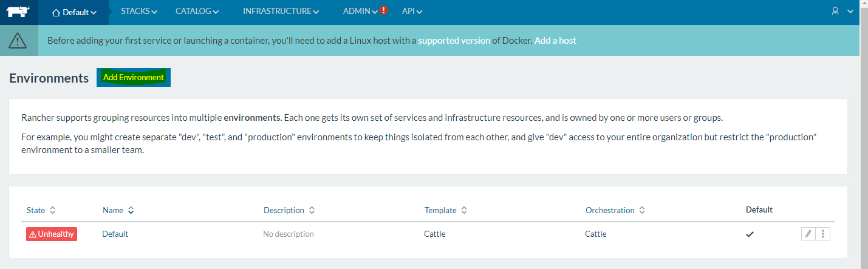Click the Add Environment button
Image resolution: width=868 pixels, height=269 pixels.
pos(134,78)
